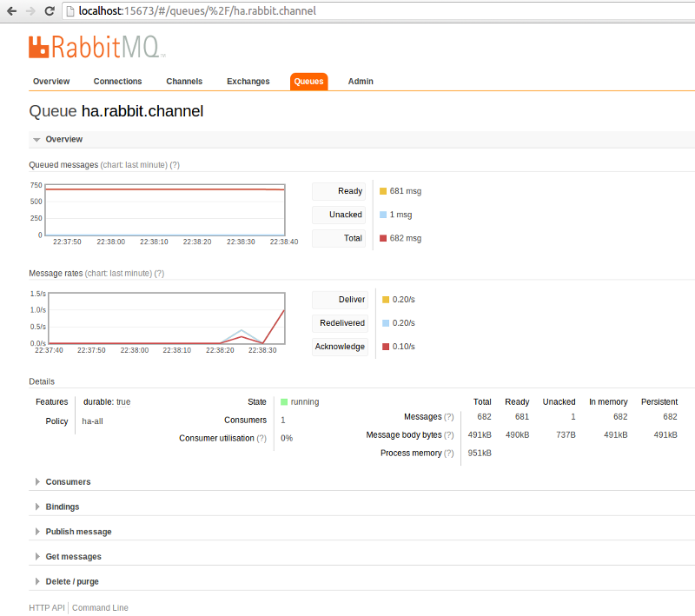The height and width of the screenshot is (616, 695).
Task: Click the Redelivered legend label
Action: 340,323
